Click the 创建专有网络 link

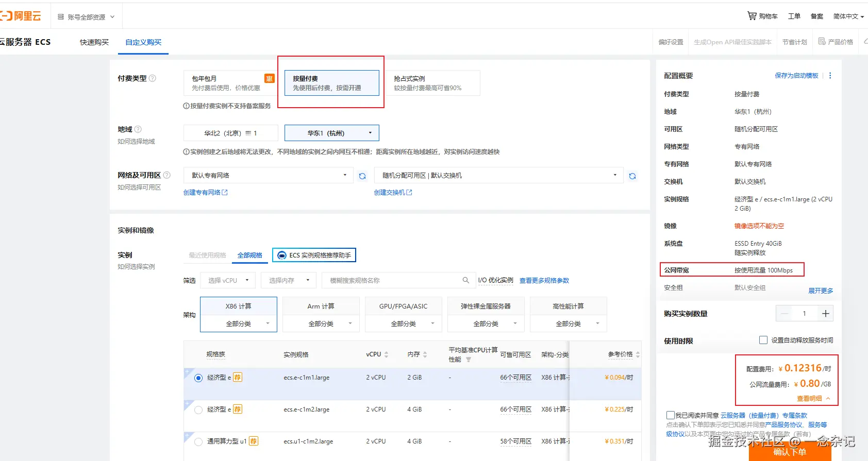(205, 192)
